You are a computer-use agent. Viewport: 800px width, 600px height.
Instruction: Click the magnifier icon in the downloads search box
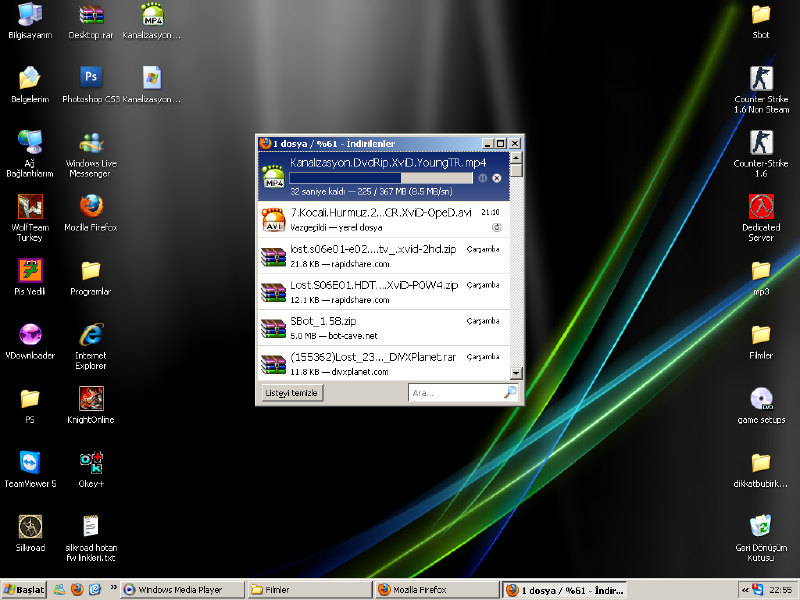tap(510, 392)
